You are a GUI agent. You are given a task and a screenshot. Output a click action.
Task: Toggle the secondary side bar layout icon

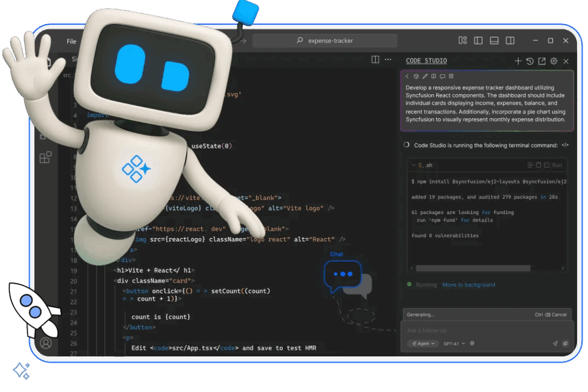point(510,41)
